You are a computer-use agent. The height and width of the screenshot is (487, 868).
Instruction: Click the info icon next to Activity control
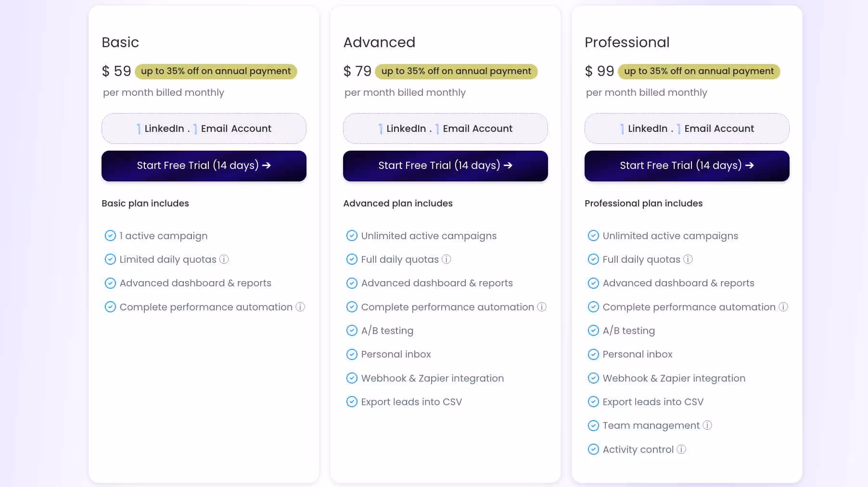click(x=681, y=449)
